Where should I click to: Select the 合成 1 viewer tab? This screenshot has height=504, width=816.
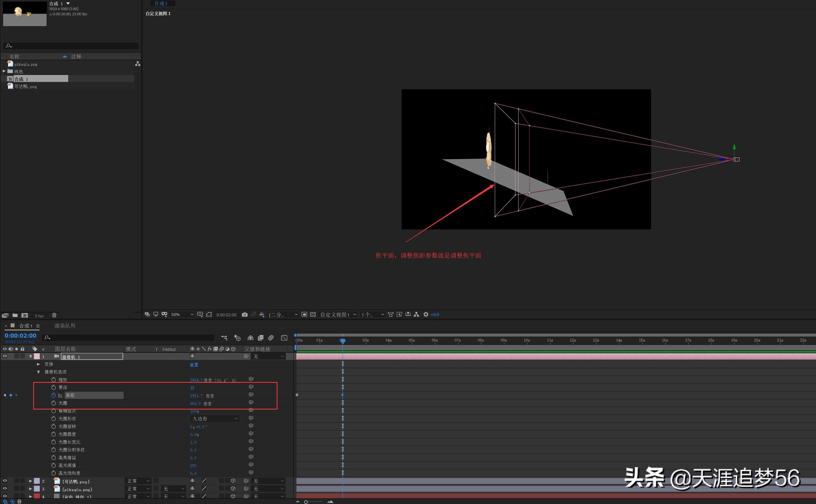coord(161,3)
